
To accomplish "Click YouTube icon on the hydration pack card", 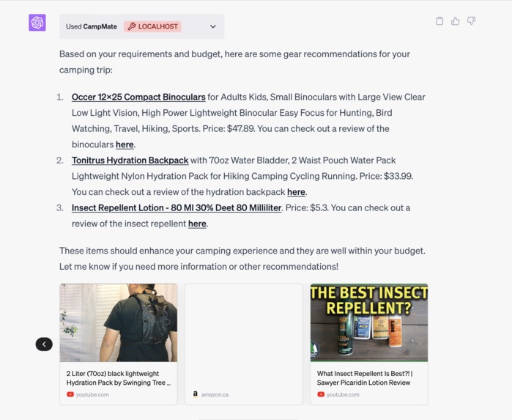I will [x=70, y=394].
